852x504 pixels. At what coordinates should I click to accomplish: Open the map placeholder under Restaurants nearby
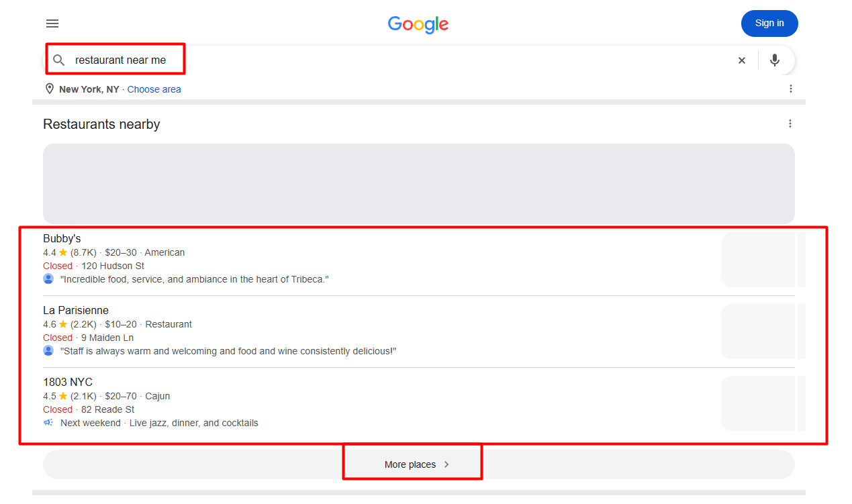click(419, 184)
